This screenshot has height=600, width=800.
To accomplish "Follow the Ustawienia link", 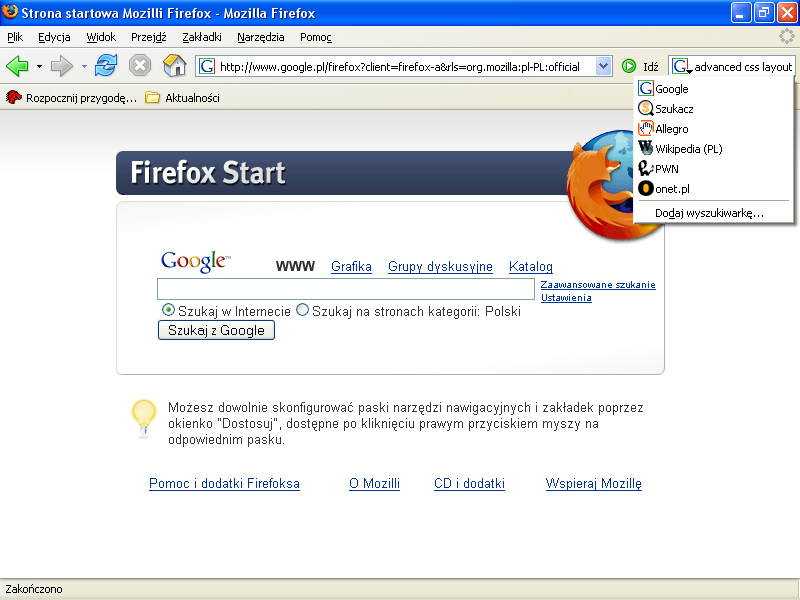I will tap(566, 297).
